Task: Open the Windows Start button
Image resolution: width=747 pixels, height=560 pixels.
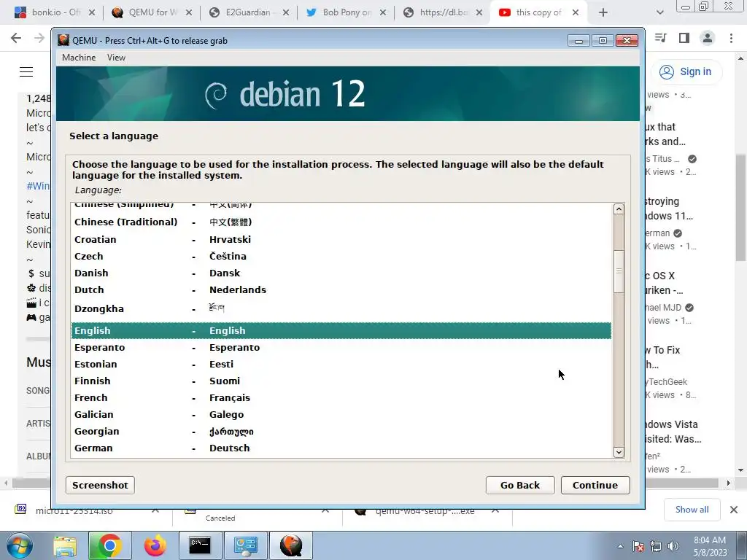Action: coord(20,545)
